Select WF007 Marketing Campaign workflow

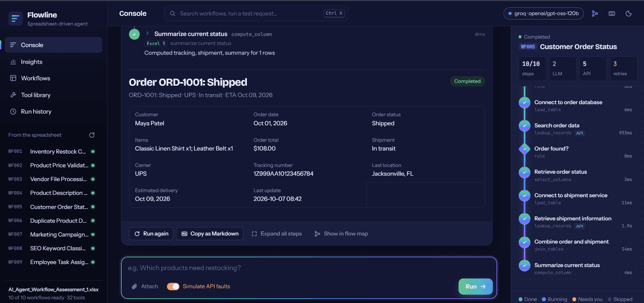(x=52, y=234)
